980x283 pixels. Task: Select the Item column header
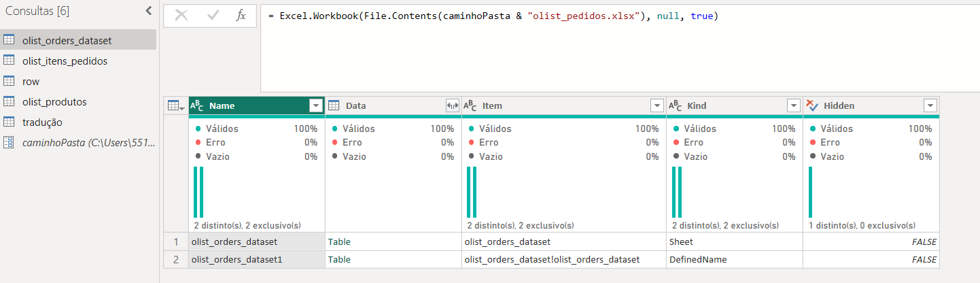pyautogui.click(x=563, y=105)
